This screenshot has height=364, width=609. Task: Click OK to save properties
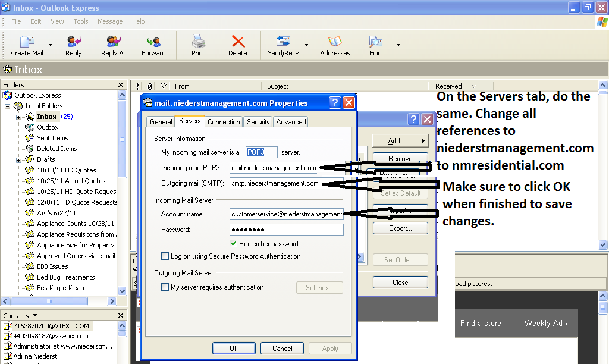[x=234, y=349]
